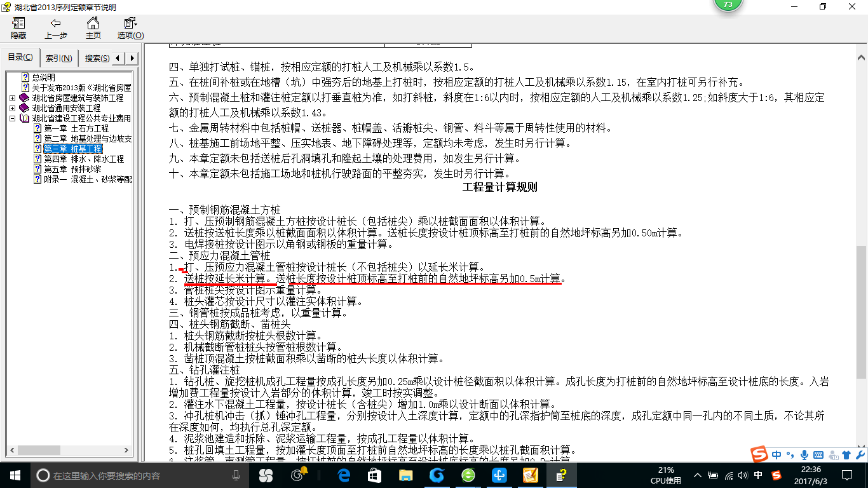
Task: Open the Sogou soft keyboard icon
Action: [x=818, y=455]
